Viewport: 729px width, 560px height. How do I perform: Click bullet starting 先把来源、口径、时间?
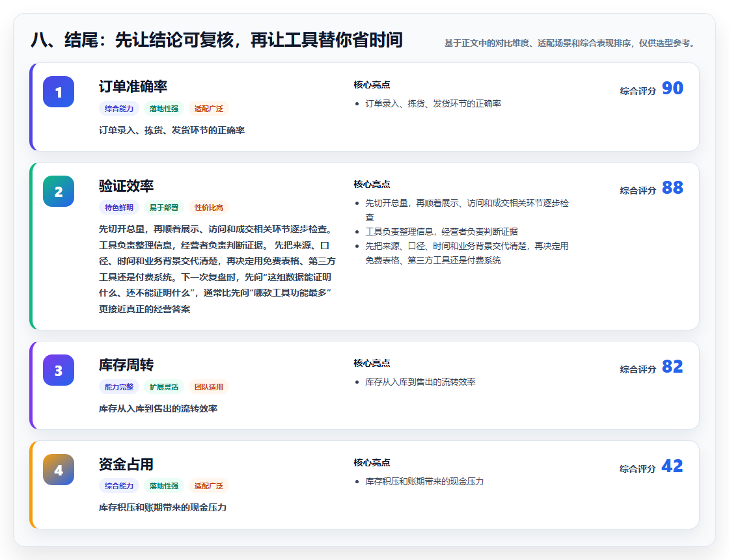(467, 253)
